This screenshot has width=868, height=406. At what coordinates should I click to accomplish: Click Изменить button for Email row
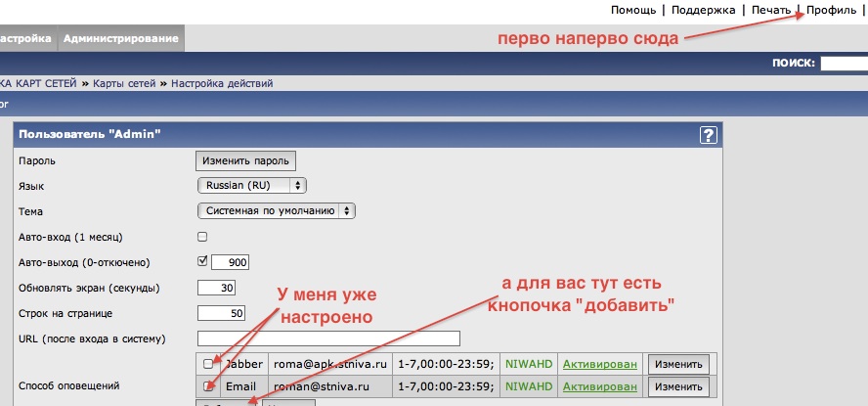677,387
